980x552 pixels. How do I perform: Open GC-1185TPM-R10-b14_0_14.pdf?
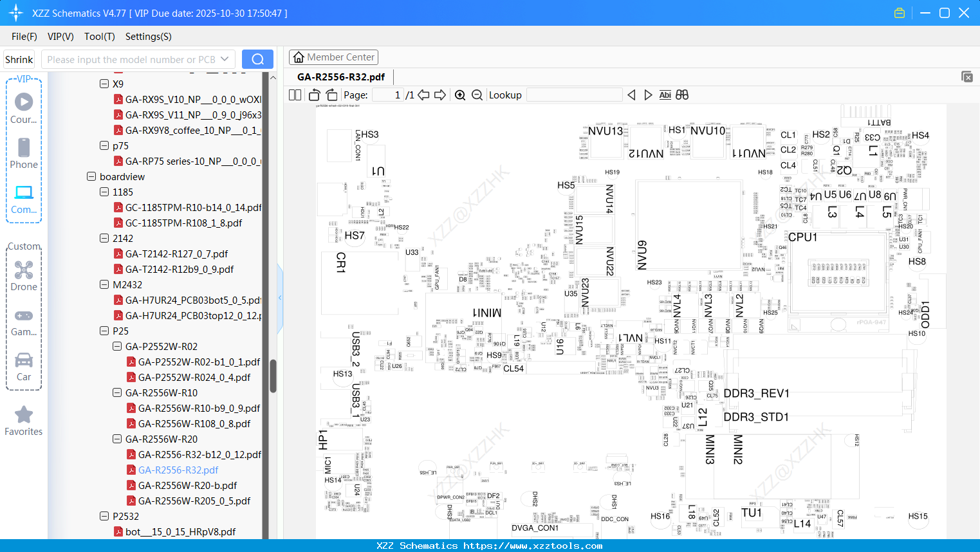point(188,207)
